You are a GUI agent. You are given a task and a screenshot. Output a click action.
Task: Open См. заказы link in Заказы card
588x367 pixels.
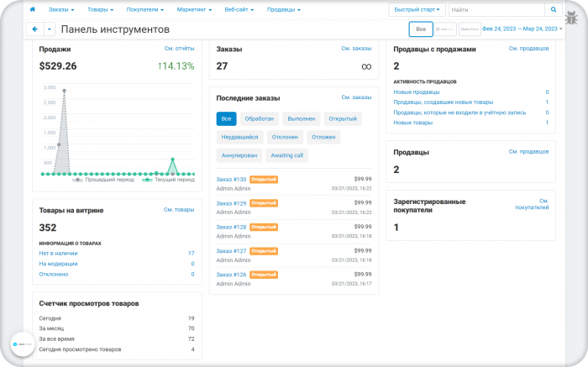coord(356,49)
